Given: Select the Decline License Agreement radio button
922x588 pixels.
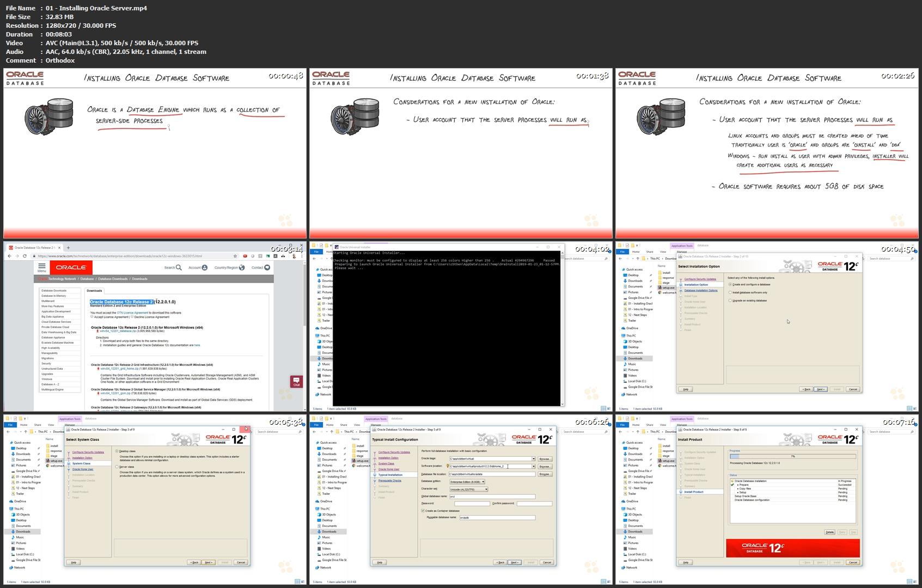Looking at the screenshot, I should (x=132, y=317).
